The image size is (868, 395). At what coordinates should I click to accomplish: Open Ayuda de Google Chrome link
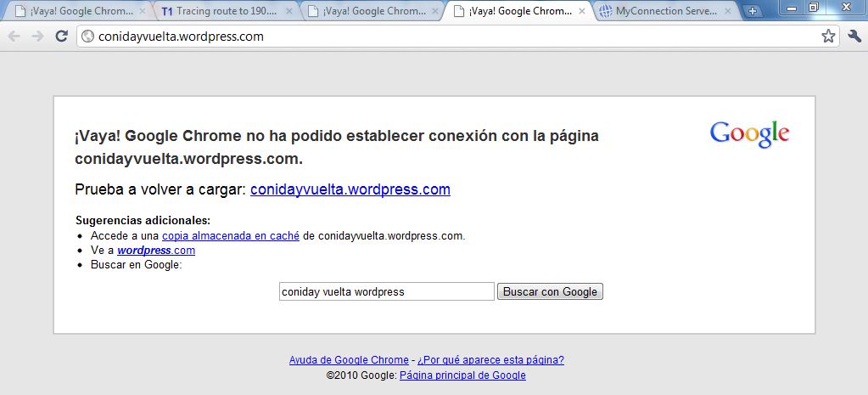[x=349, y=360]
